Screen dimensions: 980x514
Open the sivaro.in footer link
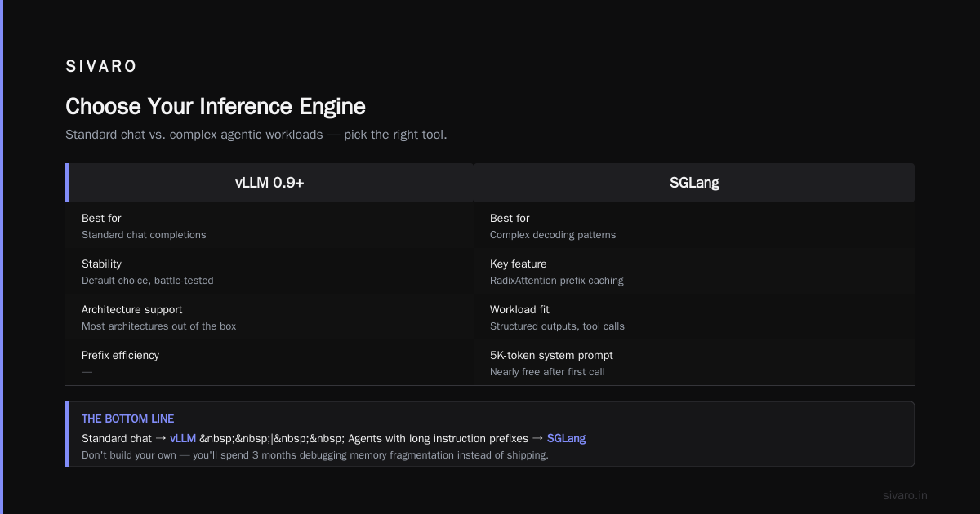[x=905, y=495]
